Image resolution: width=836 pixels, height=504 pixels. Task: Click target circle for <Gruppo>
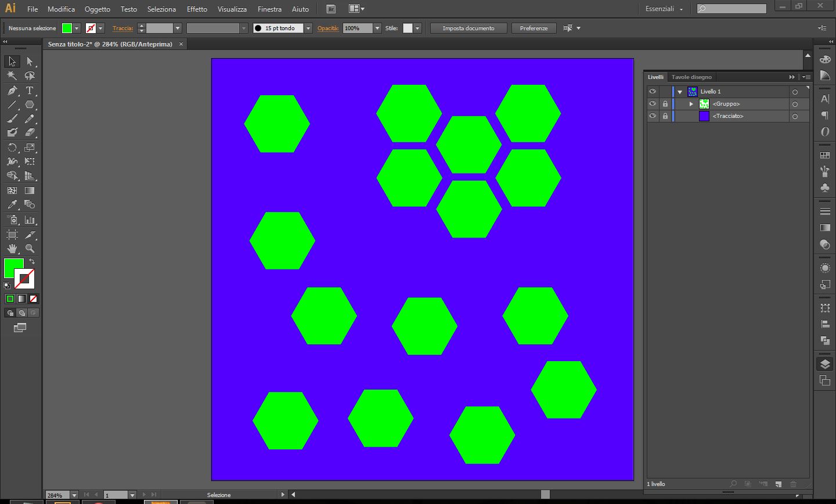pos(795,104)
